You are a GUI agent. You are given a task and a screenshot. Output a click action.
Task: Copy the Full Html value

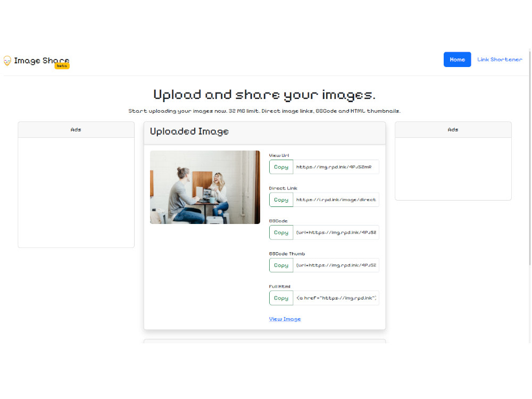[281, 298]
